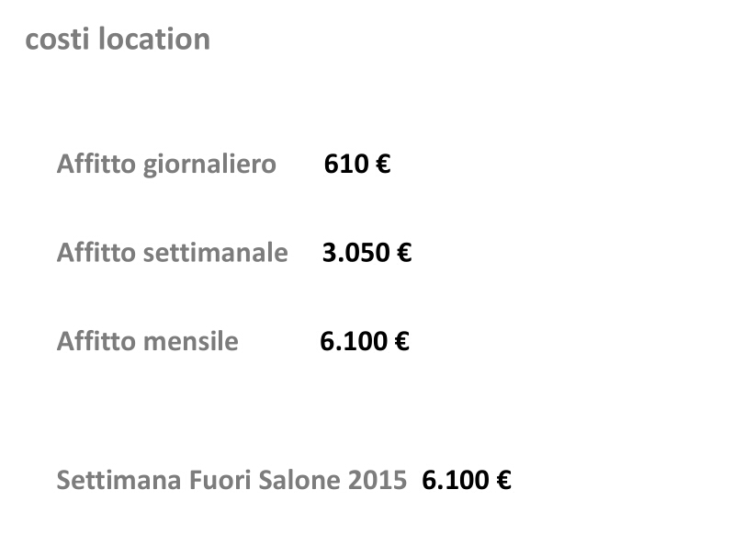
Task: Click the word "mensile"
Action: [x=191, y=341]
